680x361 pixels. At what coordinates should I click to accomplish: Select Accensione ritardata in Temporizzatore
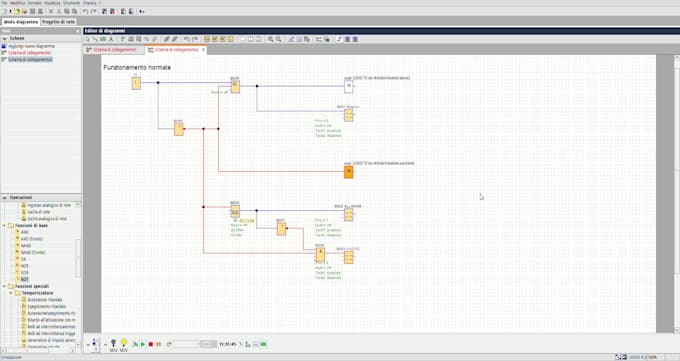pos(45,300)
